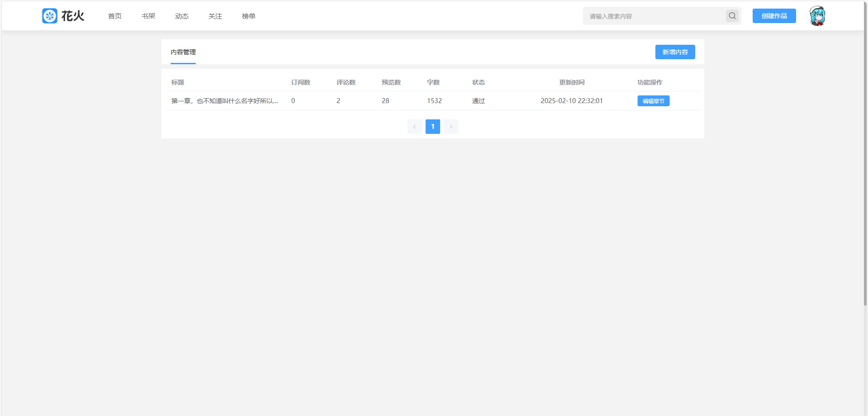Open the 关注 nav item

(x=215, y=16)
